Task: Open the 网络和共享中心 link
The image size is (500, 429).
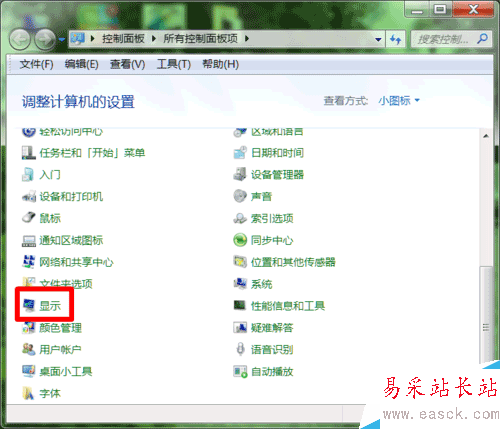Action: (x=76, y=262)
